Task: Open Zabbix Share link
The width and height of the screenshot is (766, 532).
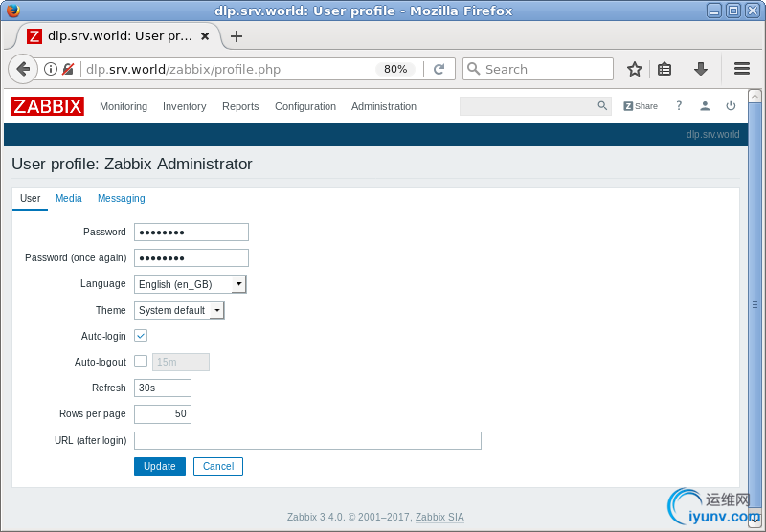Action: (641, 106)
